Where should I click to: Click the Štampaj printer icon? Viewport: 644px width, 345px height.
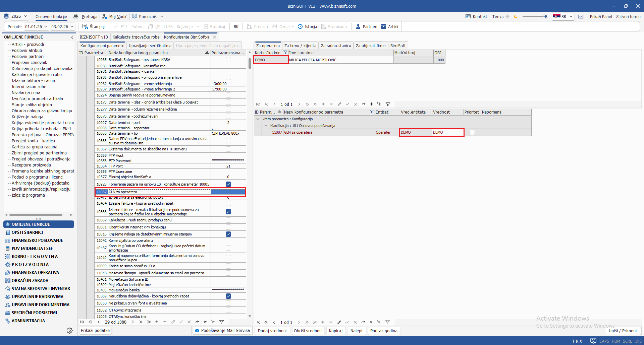click(85, 26)
